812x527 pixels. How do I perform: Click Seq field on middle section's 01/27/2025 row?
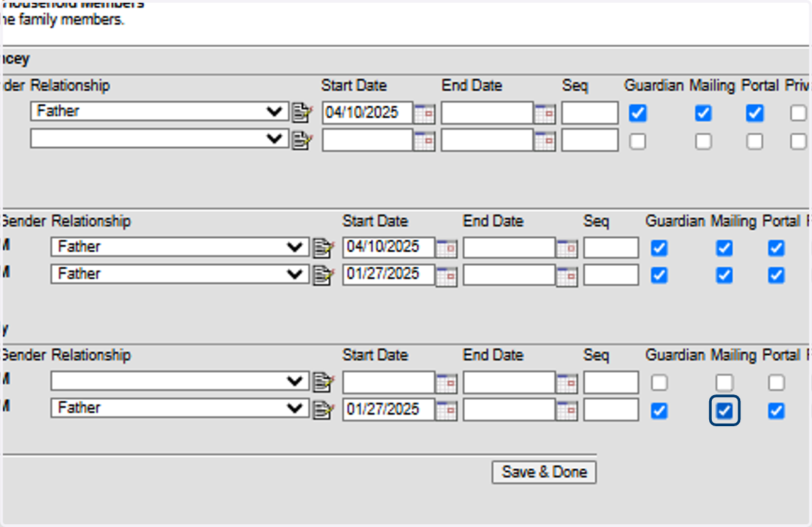pos(611,274)
